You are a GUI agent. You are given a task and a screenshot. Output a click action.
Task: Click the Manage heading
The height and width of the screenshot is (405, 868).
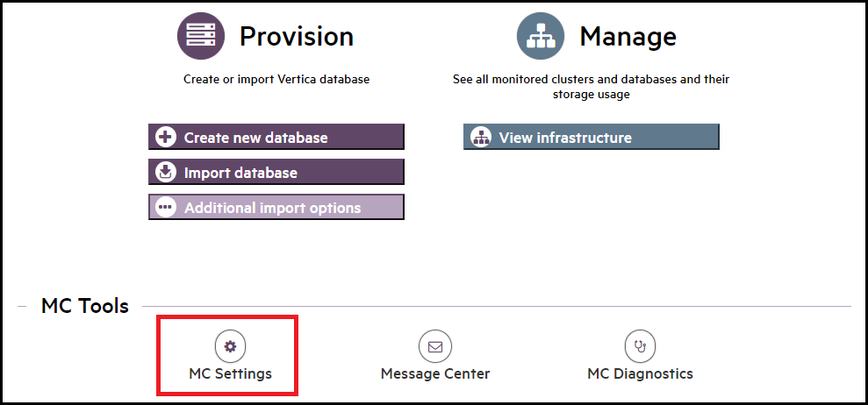pos(628,37)
